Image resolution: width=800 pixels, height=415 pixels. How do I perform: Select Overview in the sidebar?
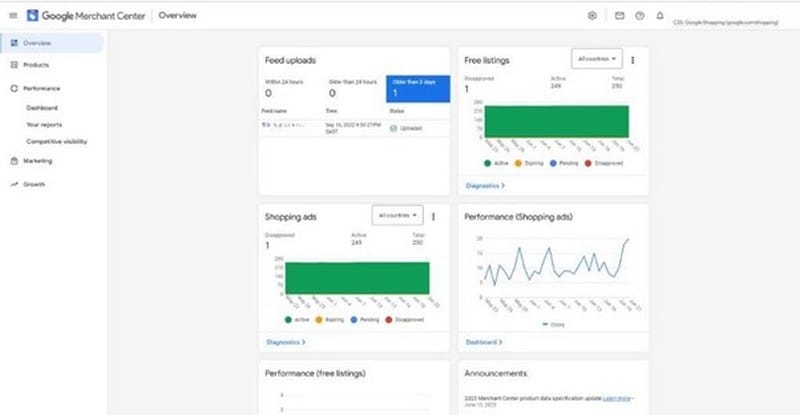pos(52,43)
